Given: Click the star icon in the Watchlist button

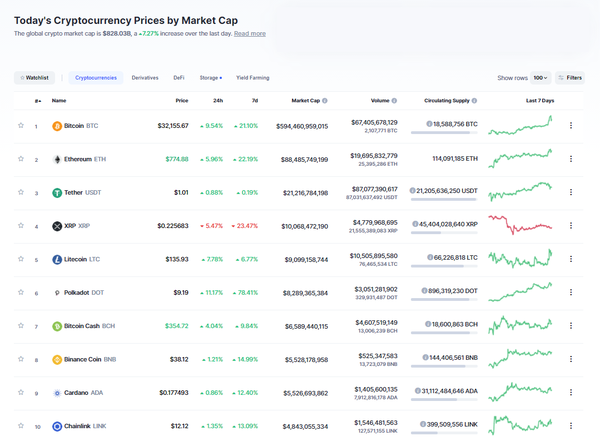Looking at the screenshot, I should (22, 78).
